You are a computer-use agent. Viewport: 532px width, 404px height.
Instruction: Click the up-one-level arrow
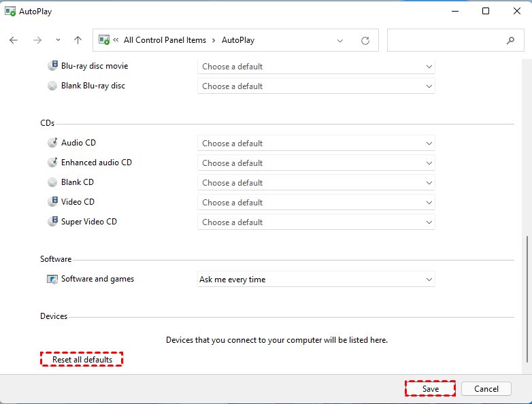[x=78, y=40]
